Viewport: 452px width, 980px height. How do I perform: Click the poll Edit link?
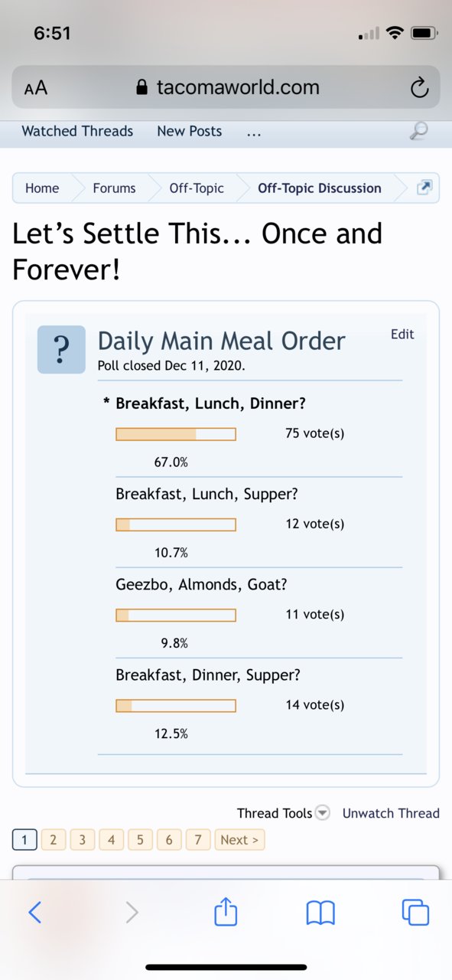click(x=402, y=334)
